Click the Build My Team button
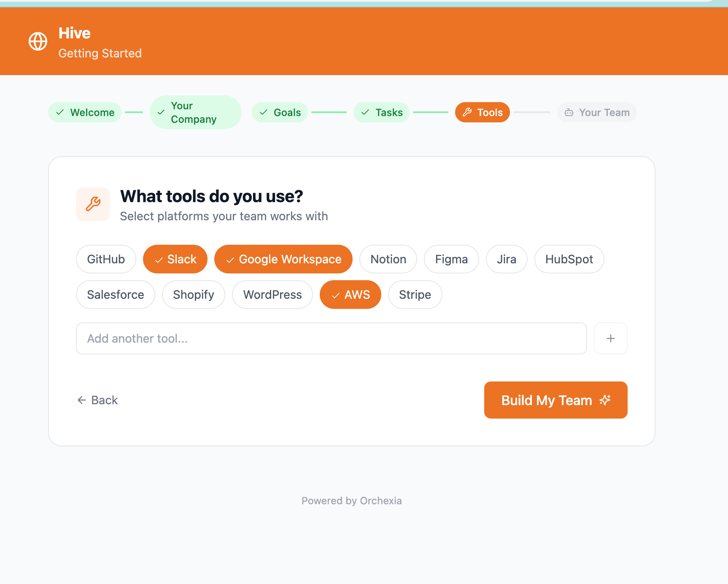 tap(555, 400)
